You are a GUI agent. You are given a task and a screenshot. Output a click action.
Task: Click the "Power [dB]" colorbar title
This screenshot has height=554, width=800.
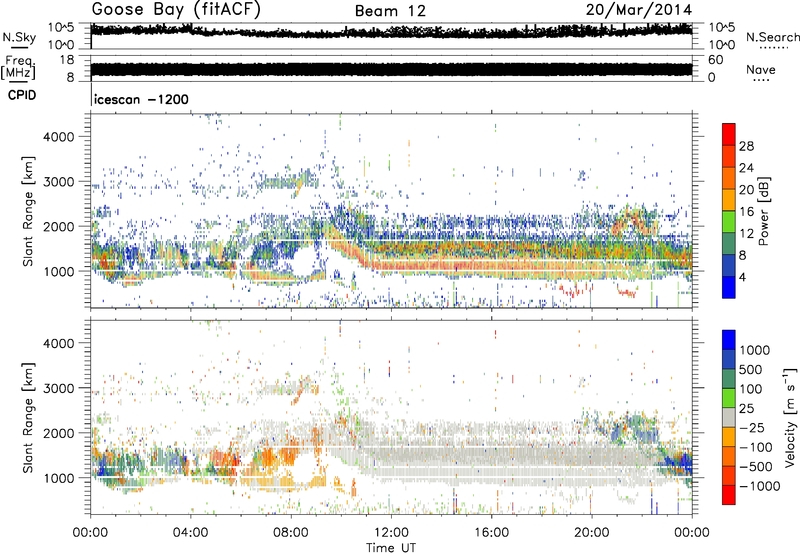tap(763, 211)
